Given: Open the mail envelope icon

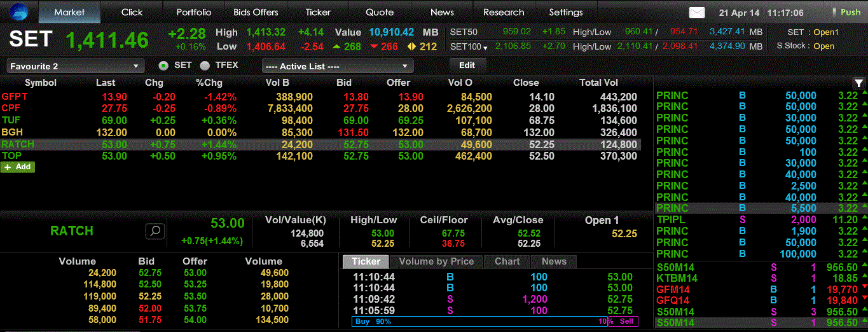Looking at the screenshot, I should pos(697,13).
